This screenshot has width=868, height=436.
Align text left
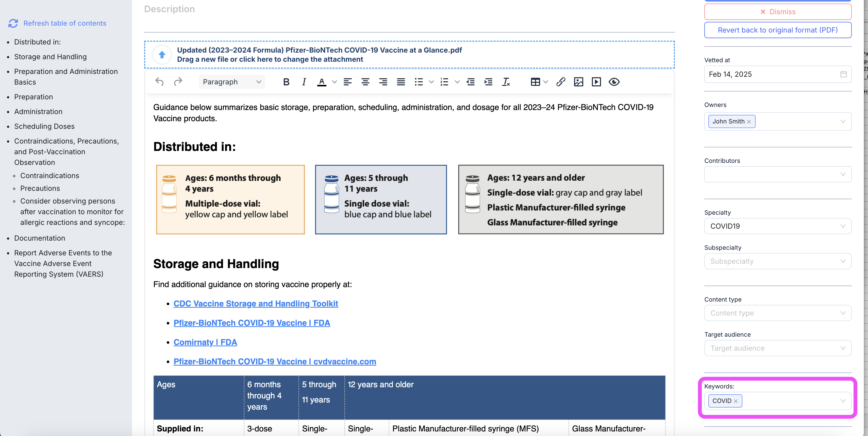click(347, 82)
